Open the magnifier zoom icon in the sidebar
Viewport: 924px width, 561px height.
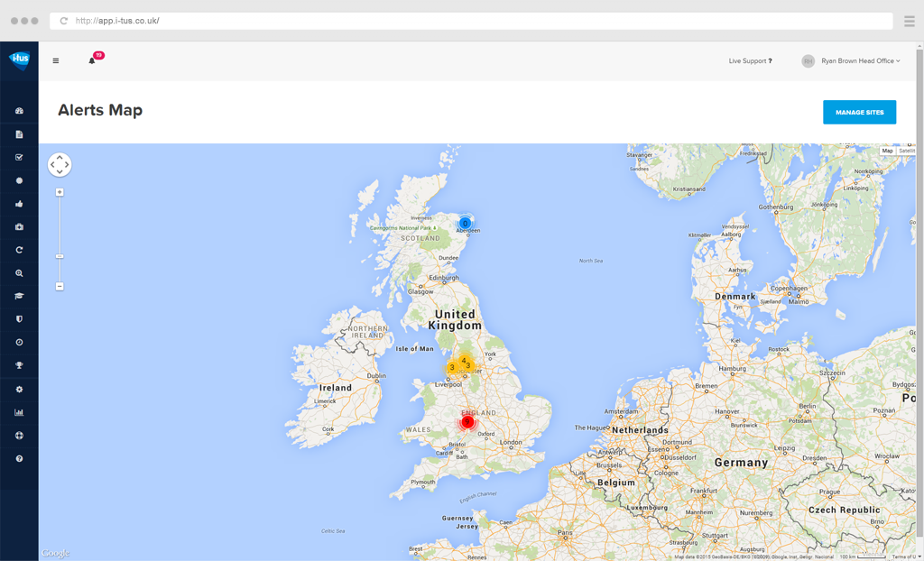20,273
